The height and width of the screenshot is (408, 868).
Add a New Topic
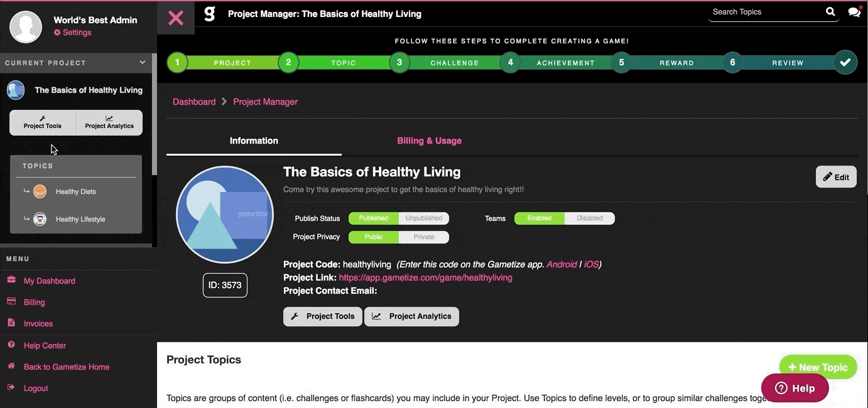pos(818,367)
